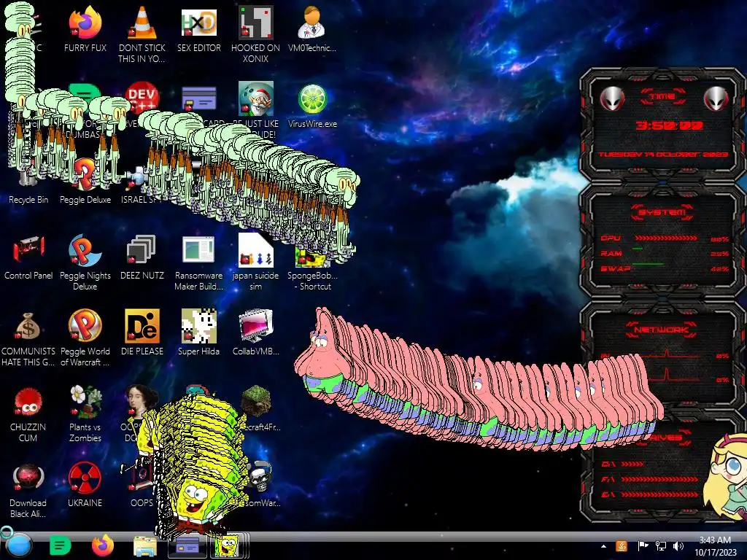Open the volume speaker tray icon
Screen dimensions: 747x560
click(x=678, y=546)
